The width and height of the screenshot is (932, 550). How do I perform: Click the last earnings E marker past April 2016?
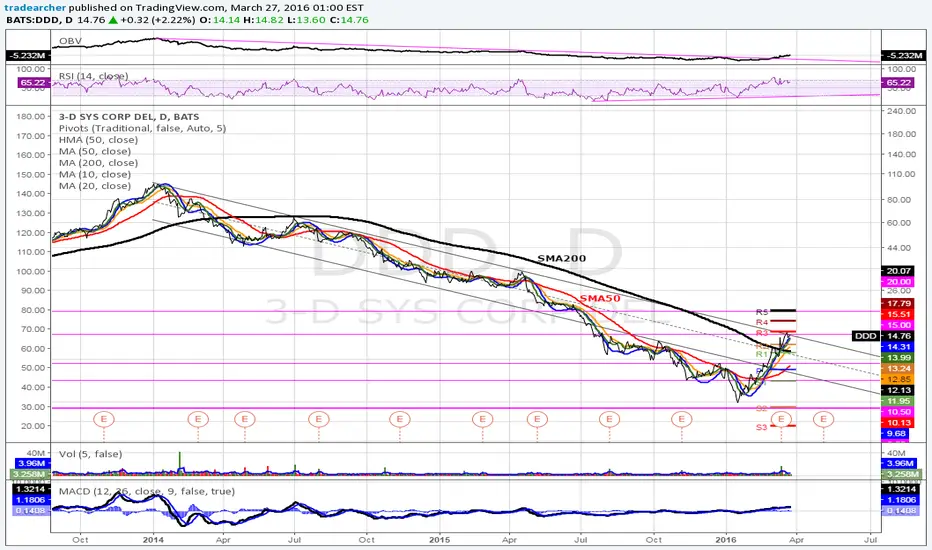click(823, 419)
